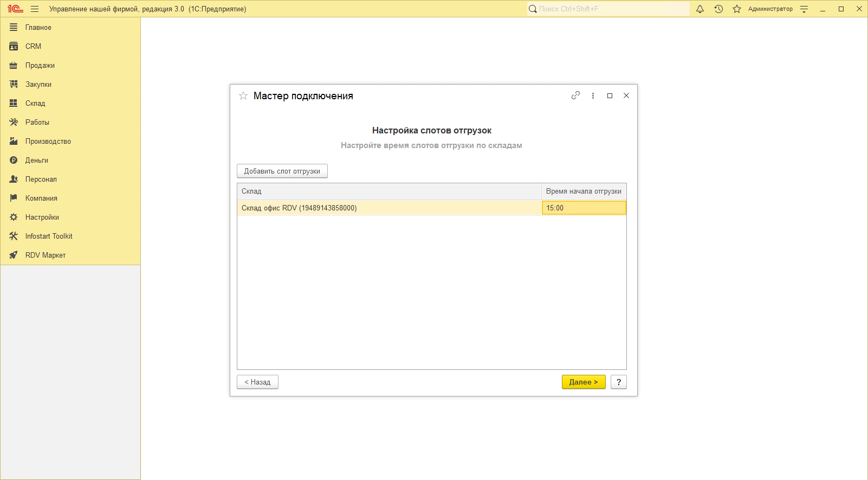This screenshot has width=868, height=480.
Task: Open the RDV Маркет section
Action: coord(70,255)
